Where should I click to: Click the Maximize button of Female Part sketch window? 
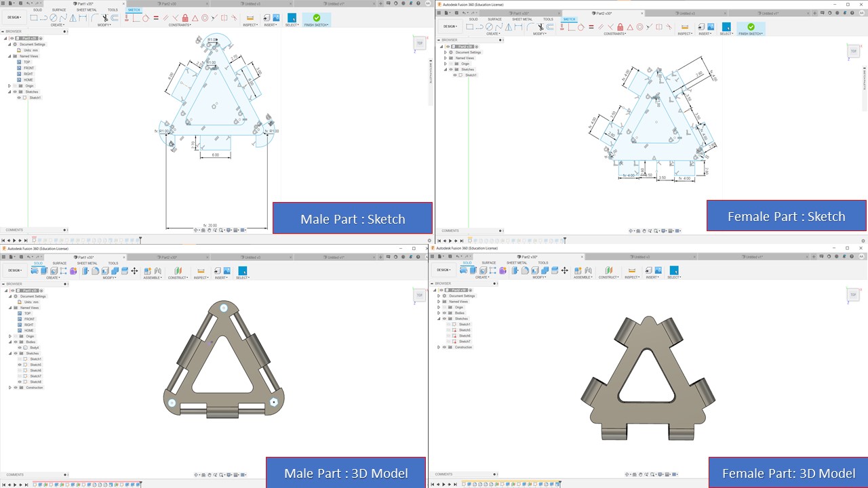tap(848, 5)
